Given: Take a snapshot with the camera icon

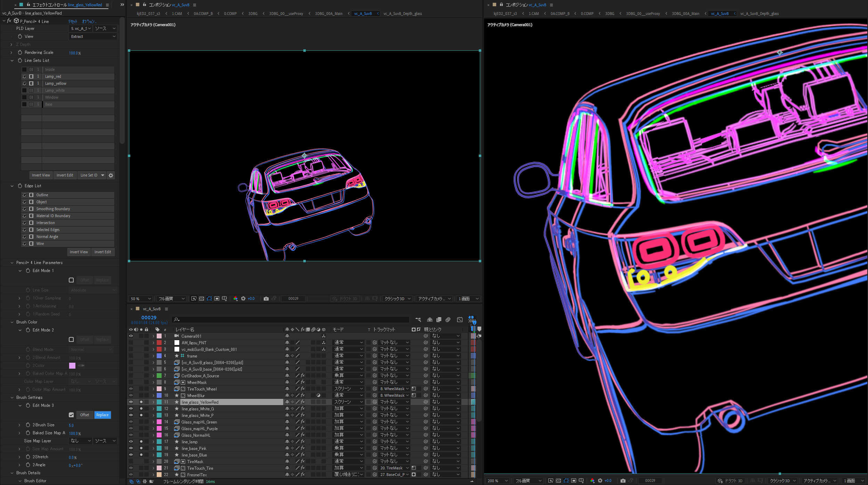Looking at the screenshot, I should pyautogui.click(x=266, y=298).
